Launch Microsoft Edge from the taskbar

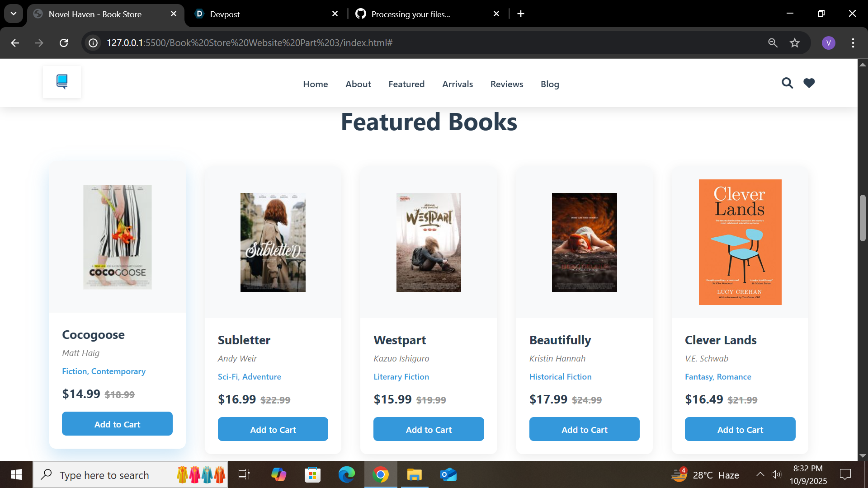(x=347, y=474)
